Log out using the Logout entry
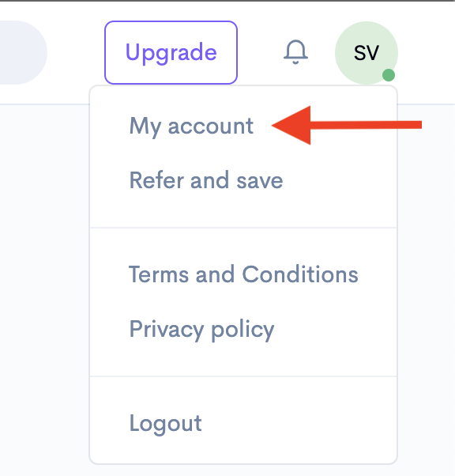 (165, 424)
